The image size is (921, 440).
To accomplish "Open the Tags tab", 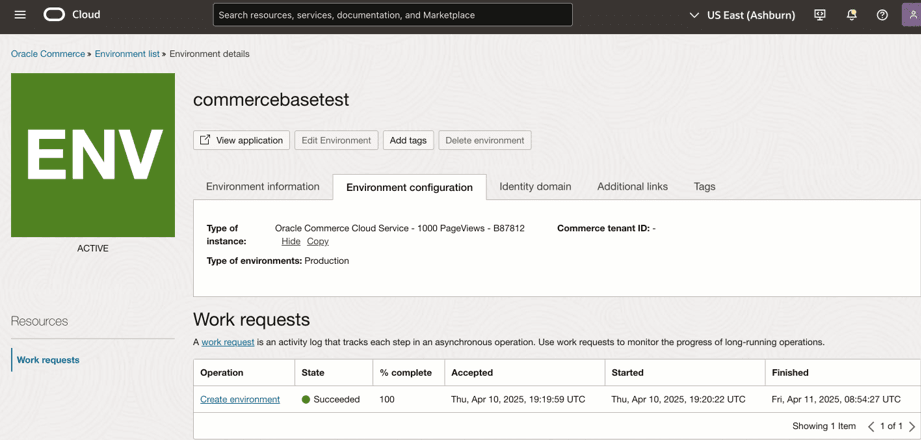I will [704, 186].
